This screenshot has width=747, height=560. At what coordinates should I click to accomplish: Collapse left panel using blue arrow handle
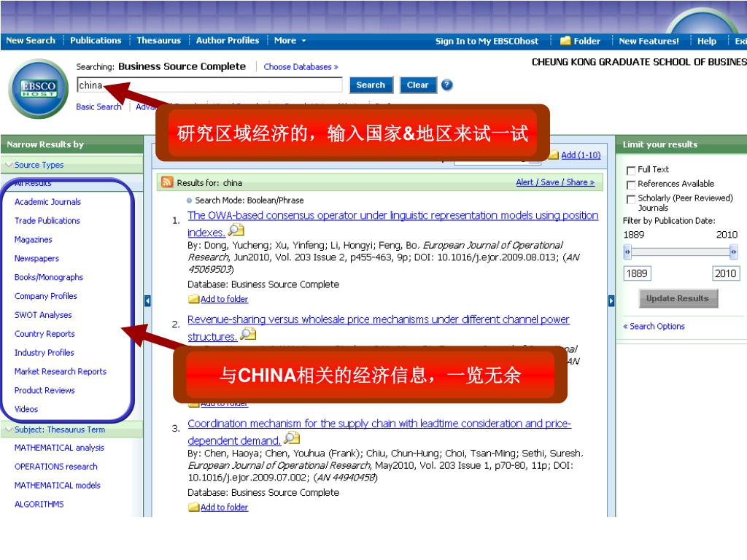(147, 301)
